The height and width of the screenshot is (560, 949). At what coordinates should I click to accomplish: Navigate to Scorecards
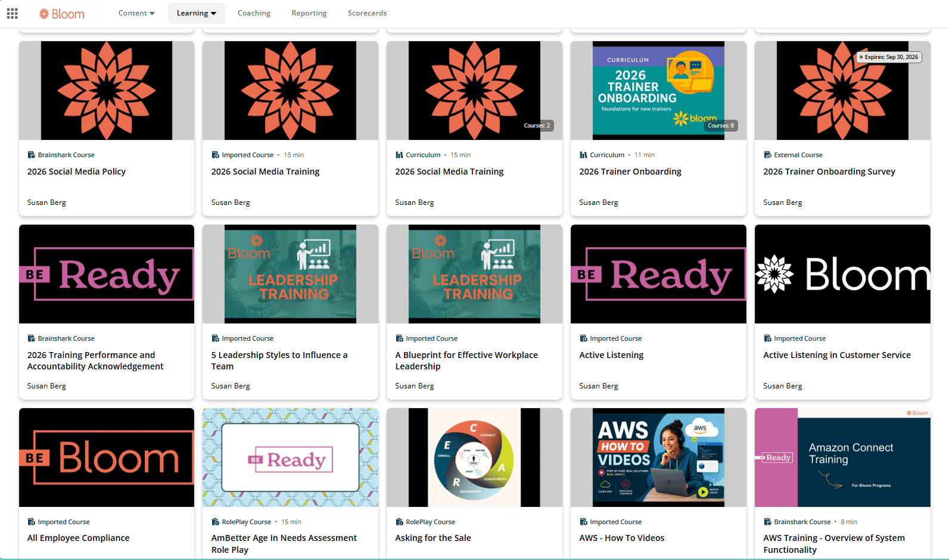[x=367, y=13]
